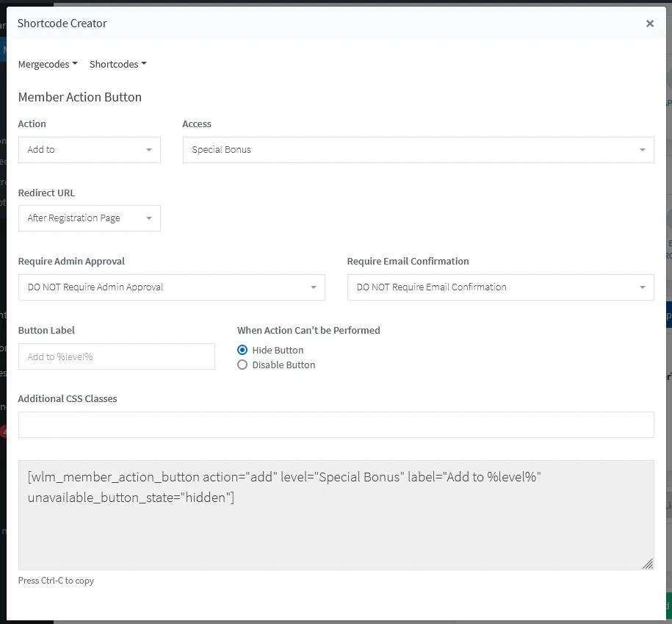Click the textarea resize handle icon
The width and height of the screenshot is (672, 624).
tap(648, 564)
